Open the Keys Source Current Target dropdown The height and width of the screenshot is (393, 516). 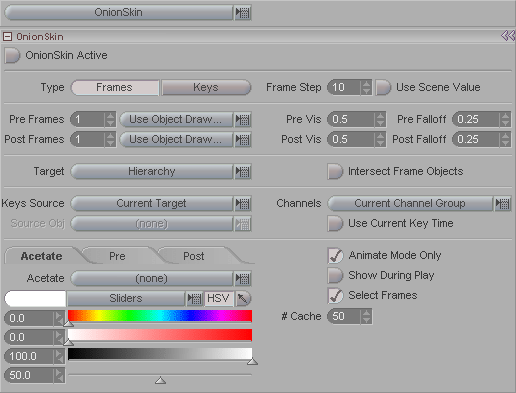(x=152, y=203)
